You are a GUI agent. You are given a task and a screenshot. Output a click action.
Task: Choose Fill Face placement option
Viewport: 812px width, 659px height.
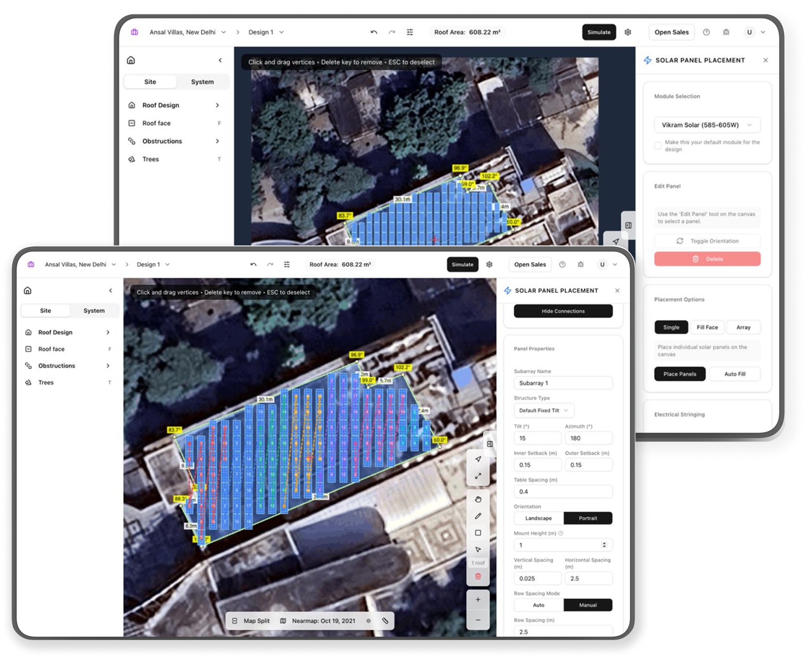pyautogui.click(x=707, y=327)
